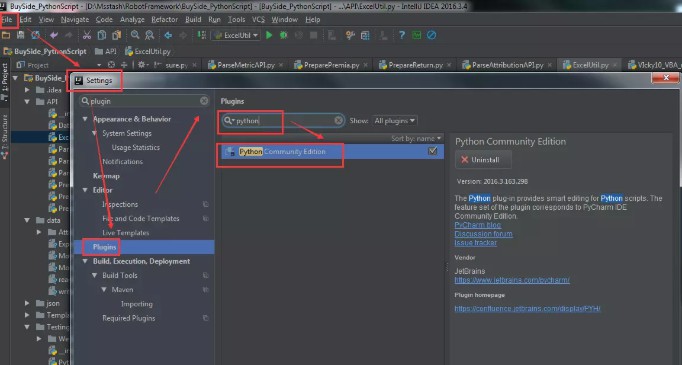Open the ExcelUtil run configuration dropdown

(x=236, y=35)
